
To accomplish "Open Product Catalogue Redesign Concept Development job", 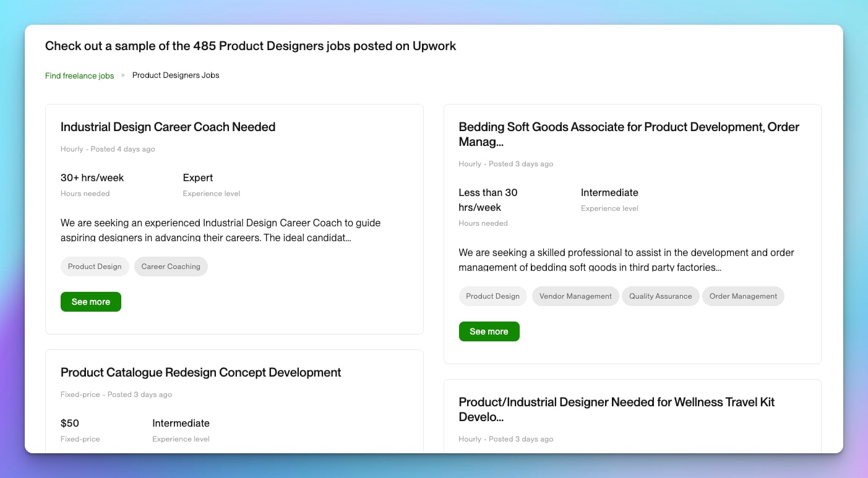I will [x=200, y=372].
